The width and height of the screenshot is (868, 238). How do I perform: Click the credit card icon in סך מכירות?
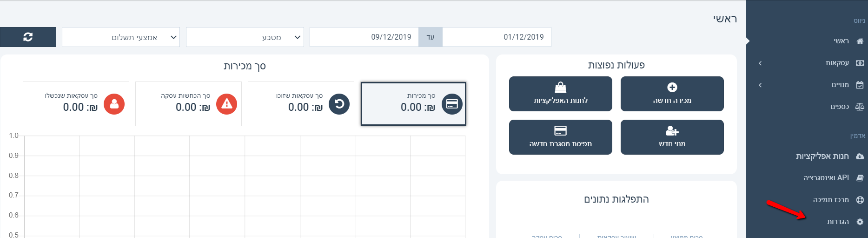coord(452,104)
